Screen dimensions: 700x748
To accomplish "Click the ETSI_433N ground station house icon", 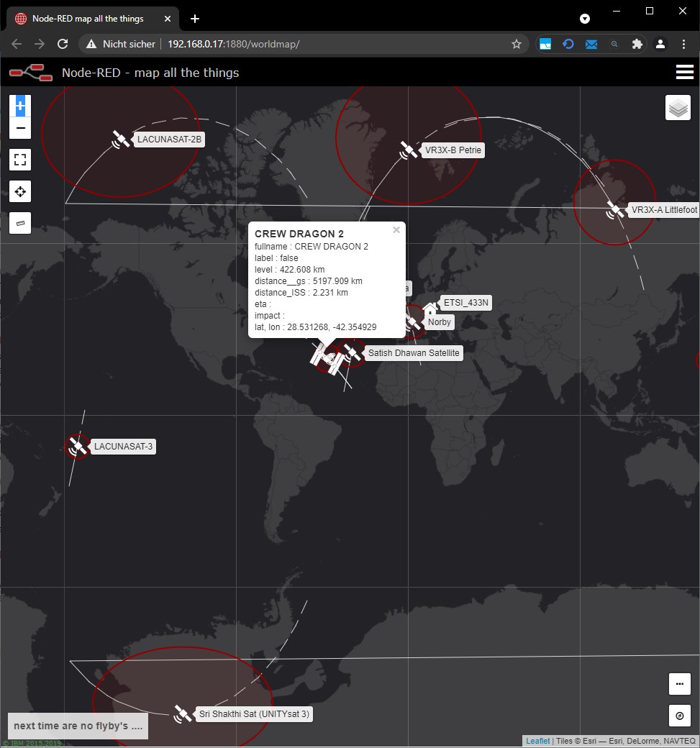I will 429,309.
